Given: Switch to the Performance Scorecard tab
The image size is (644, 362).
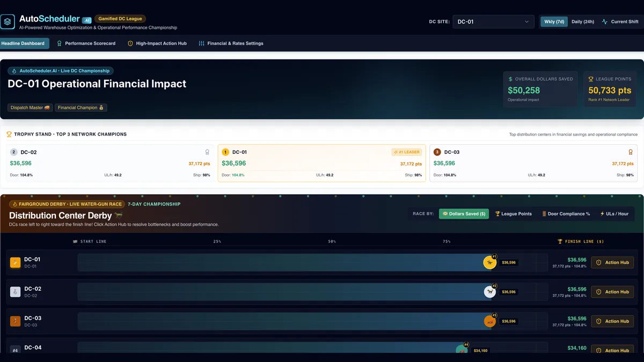Looking at the screenshot, I should point(86,43).
